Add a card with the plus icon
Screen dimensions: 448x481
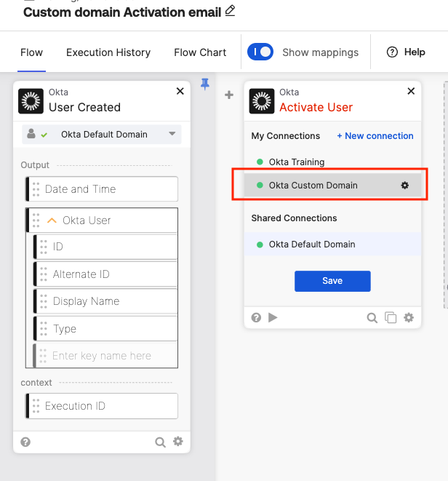point(229,95)
